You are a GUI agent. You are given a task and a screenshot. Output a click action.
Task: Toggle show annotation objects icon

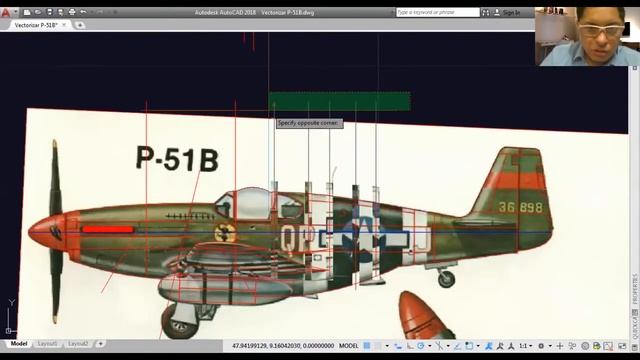click(488, 346)
